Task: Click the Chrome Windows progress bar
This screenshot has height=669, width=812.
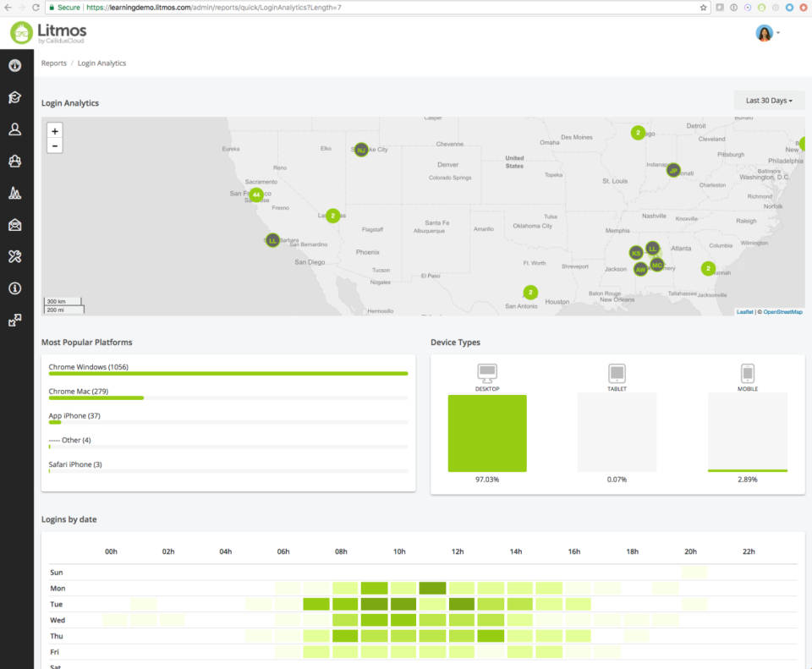Action: 228,373
